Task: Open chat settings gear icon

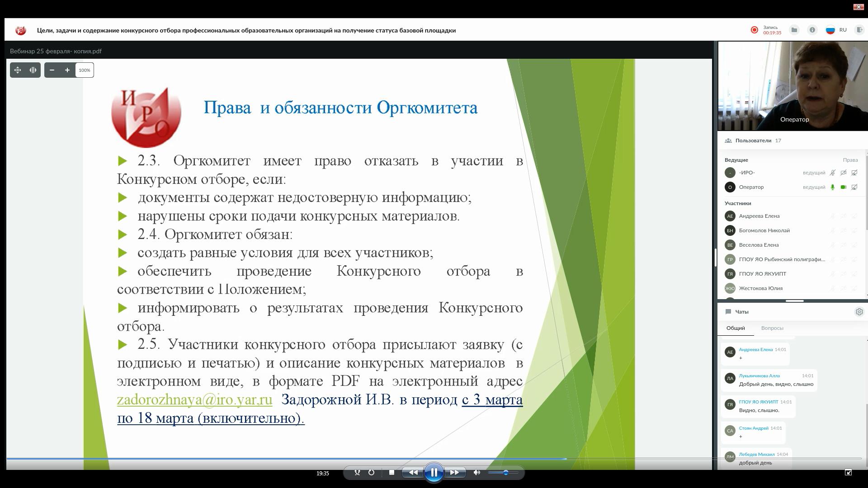Action: (x=859, y=312)
